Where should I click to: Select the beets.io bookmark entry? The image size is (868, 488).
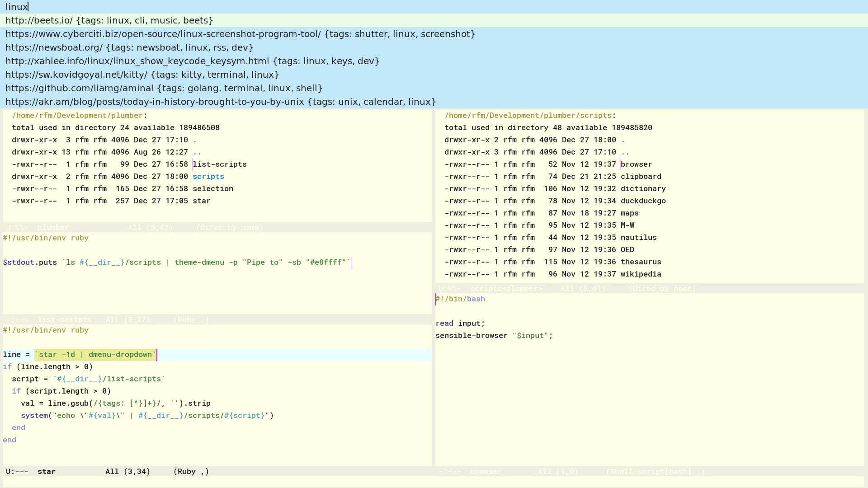[x=109, y=20]
